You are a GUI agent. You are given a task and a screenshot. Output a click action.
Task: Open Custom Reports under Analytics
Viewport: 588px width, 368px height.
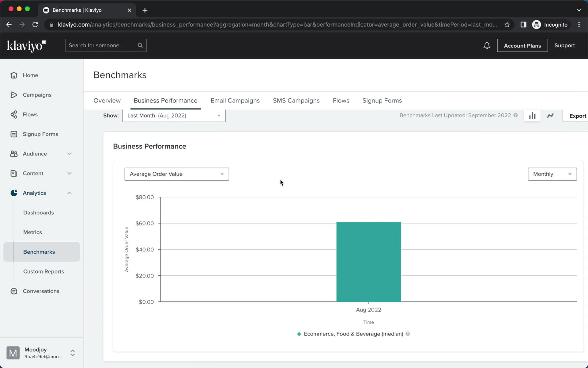[43, 271]
